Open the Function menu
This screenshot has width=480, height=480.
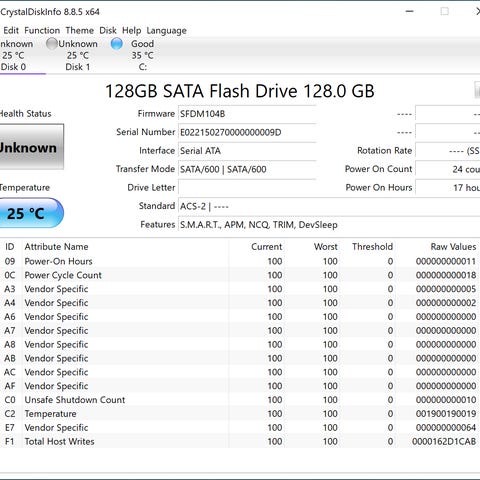tap(42, 30)
